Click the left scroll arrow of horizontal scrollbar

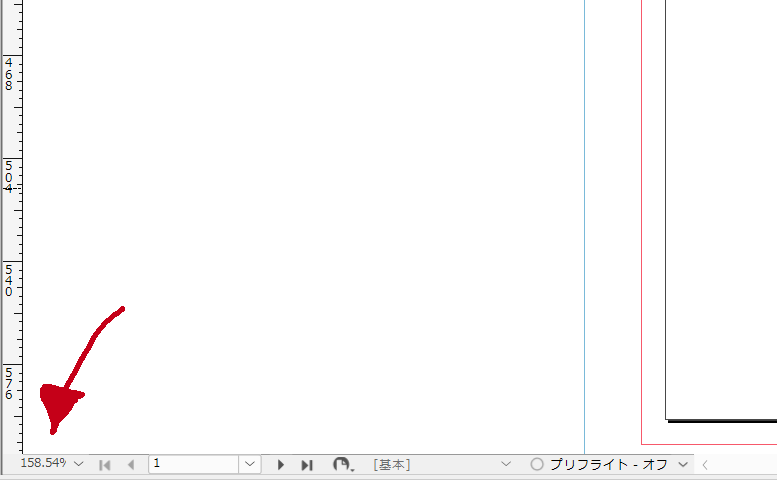(705, 465)
